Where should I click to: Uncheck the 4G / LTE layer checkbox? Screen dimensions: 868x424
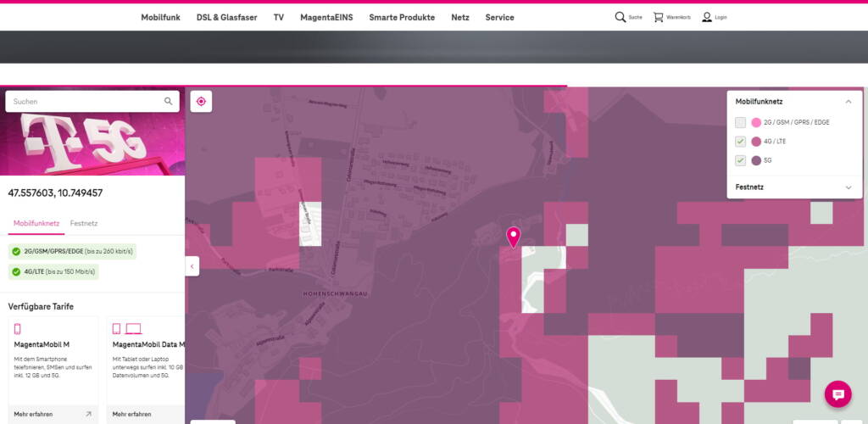(x=740, y=142)
